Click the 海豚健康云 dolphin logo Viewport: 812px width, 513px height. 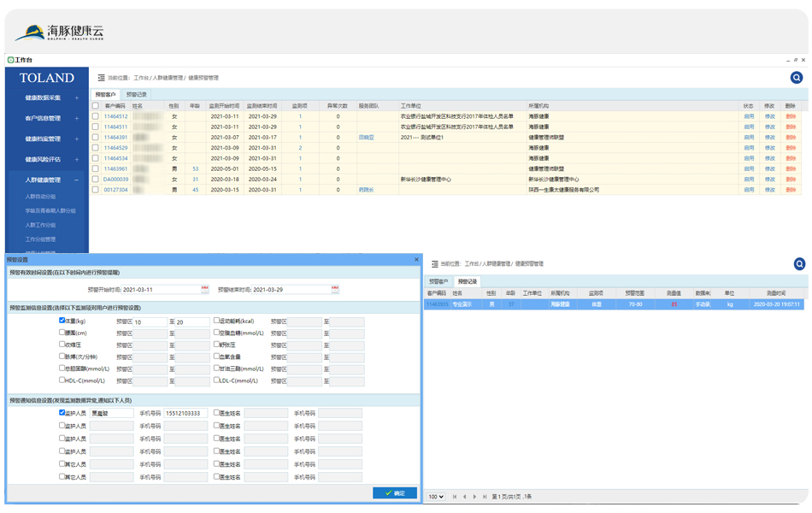point(59,32)
